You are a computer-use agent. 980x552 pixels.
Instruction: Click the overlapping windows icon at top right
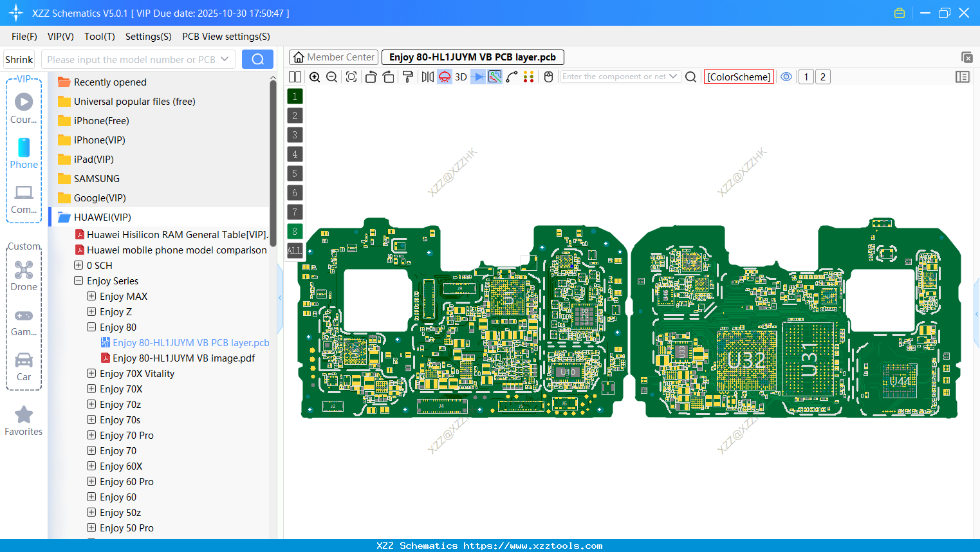click(966, 57)
